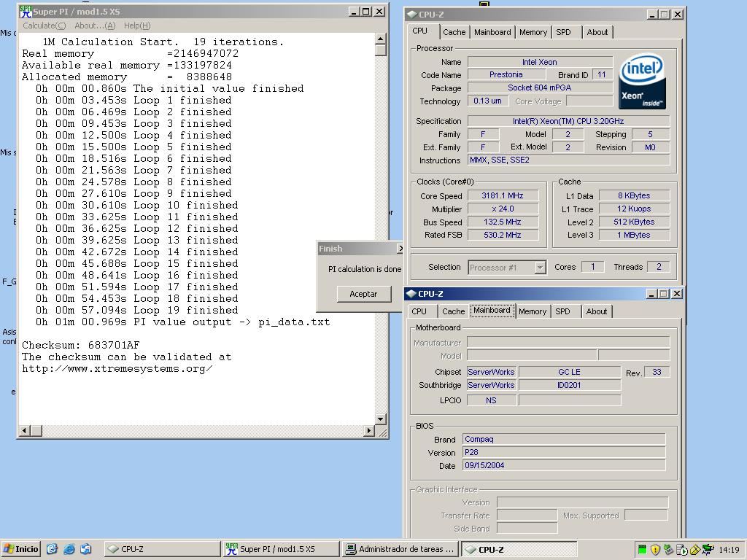
Task: Click the http://www.xtremesystems.org/ text
Action: point(117,368)
